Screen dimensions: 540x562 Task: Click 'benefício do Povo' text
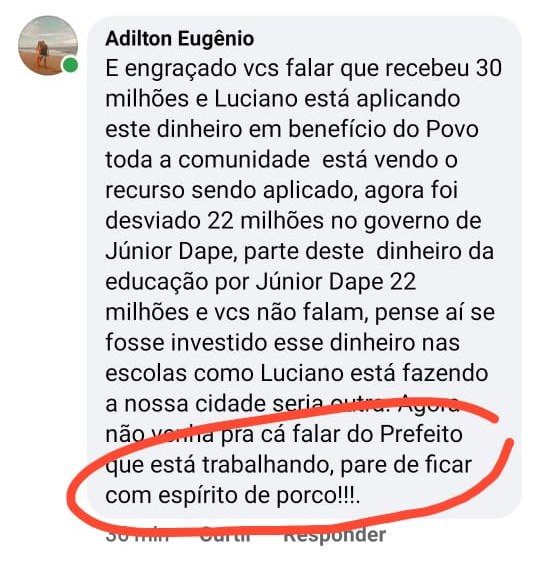coord(383,129)
